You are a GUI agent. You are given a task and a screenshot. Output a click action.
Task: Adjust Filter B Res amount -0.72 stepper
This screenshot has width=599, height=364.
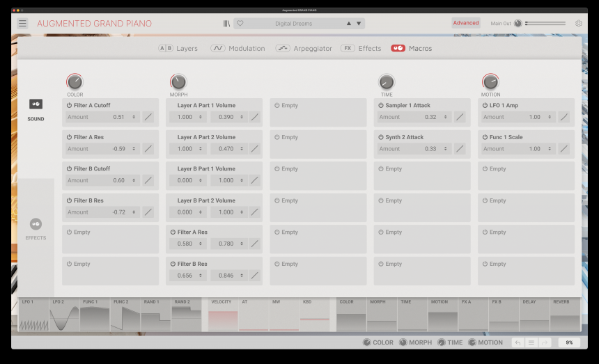click(x=134, y=212)
